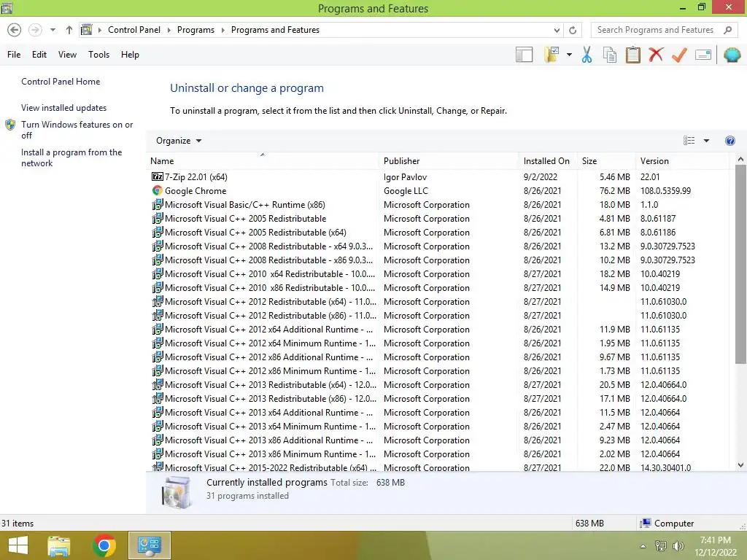Click the globe icon in toolbar
This screenshot has width=747, height=560.
[732, 55]
